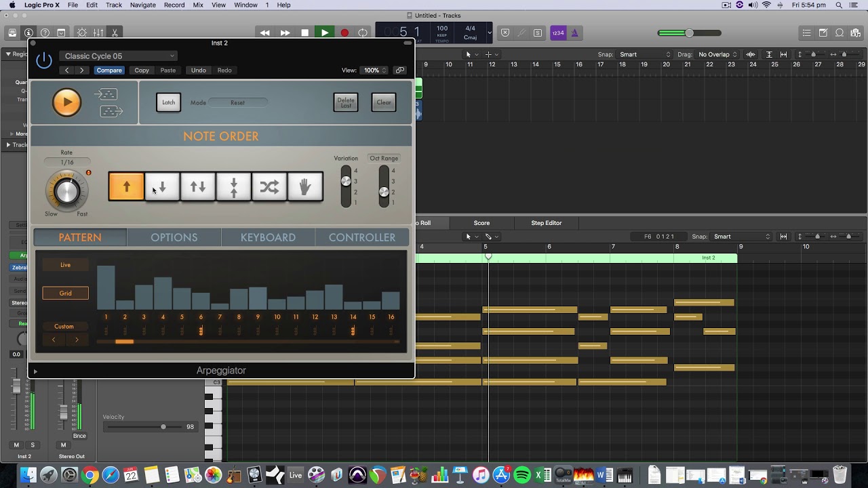Image resolution: width=868 pixels, height=488 pixels.
Task: Stop playback with the Stop button
Action: pyautogui.click(x=304, y=33)
